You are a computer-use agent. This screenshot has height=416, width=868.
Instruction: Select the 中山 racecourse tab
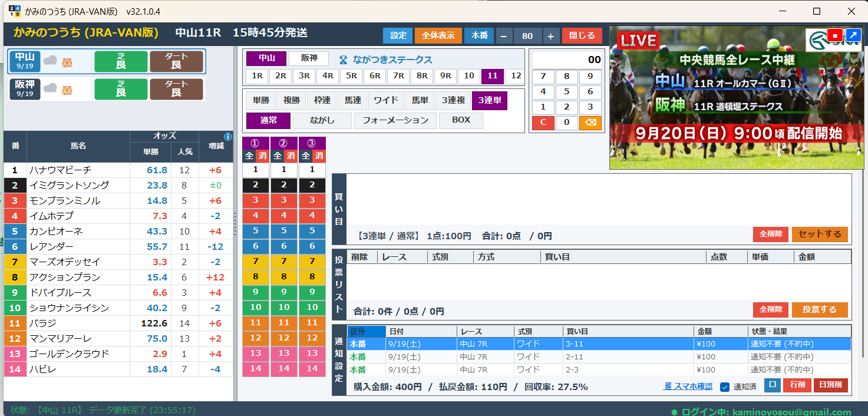click(x=266, y=59)
